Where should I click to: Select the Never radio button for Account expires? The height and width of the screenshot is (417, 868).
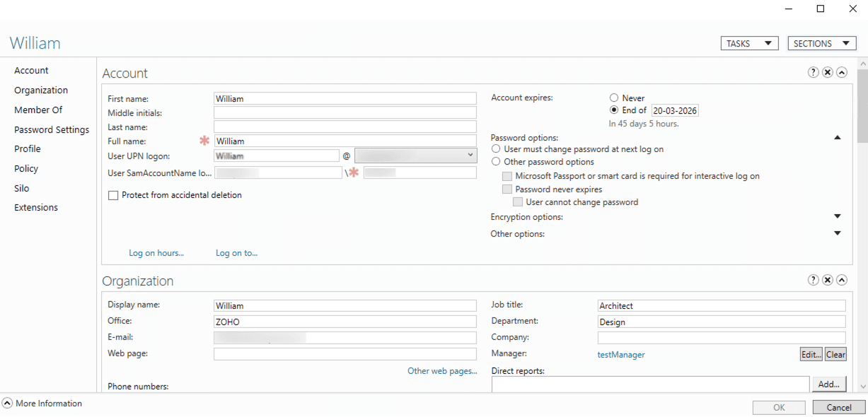tap(614, 98)
